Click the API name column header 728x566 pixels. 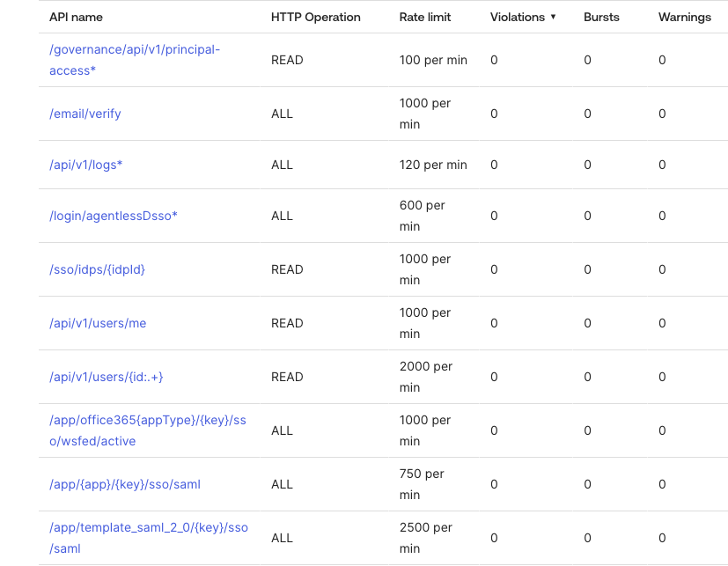(x=77, y=17)
